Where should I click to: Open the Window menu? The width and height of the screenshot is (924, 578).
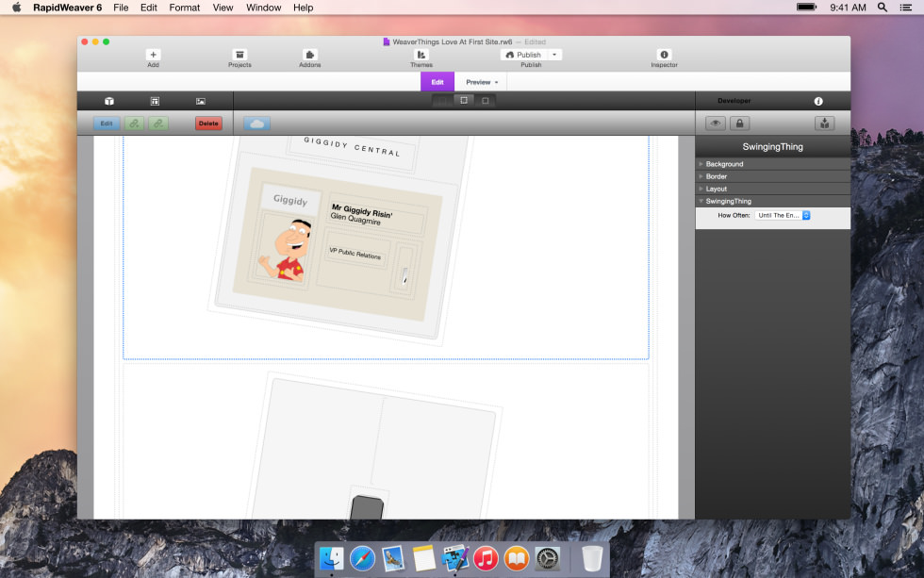pyautogui.click(x=263, y=8)
